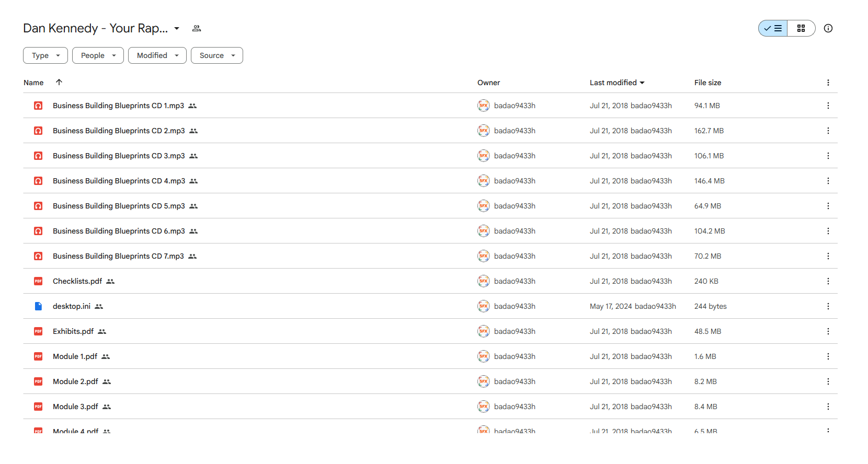
Task: Select the Checklists.pdf file name
Action: (77, 281)
